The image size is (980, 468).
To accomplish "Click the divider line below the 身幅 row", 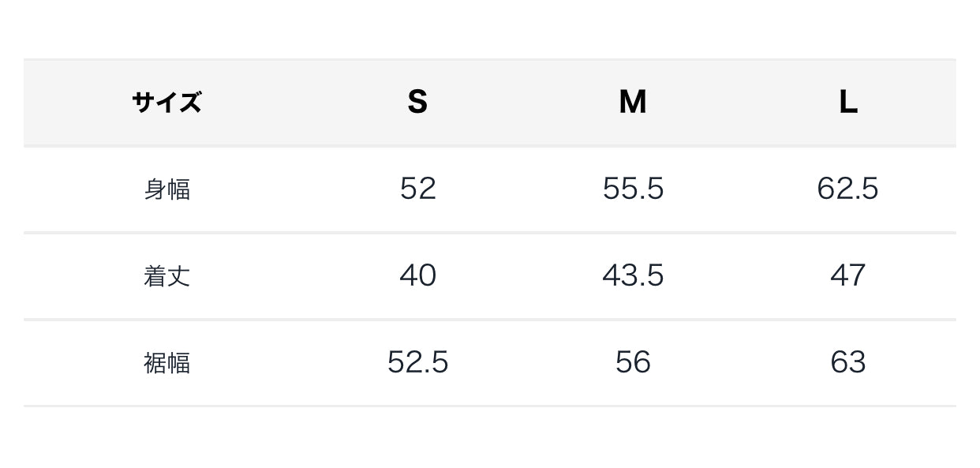I will click(489, 233).
